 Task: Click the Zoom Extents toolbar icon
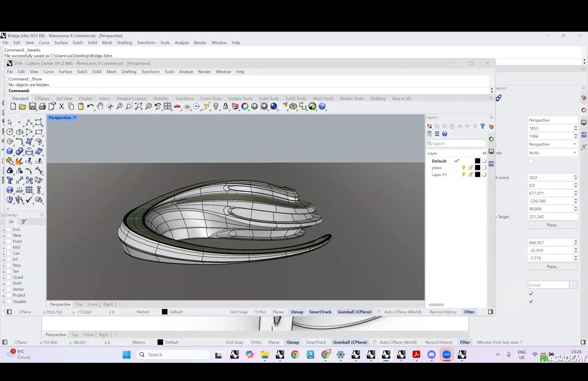[138, 107]
